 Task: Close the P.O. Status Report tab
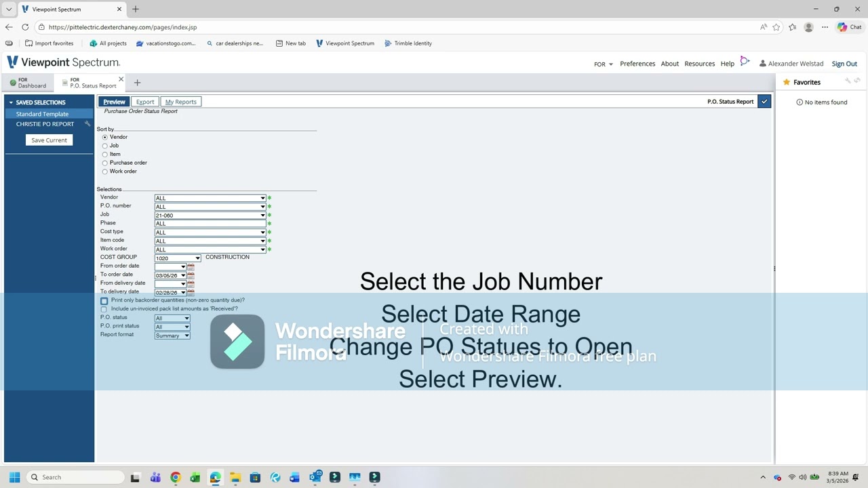(x=121, y=79)
